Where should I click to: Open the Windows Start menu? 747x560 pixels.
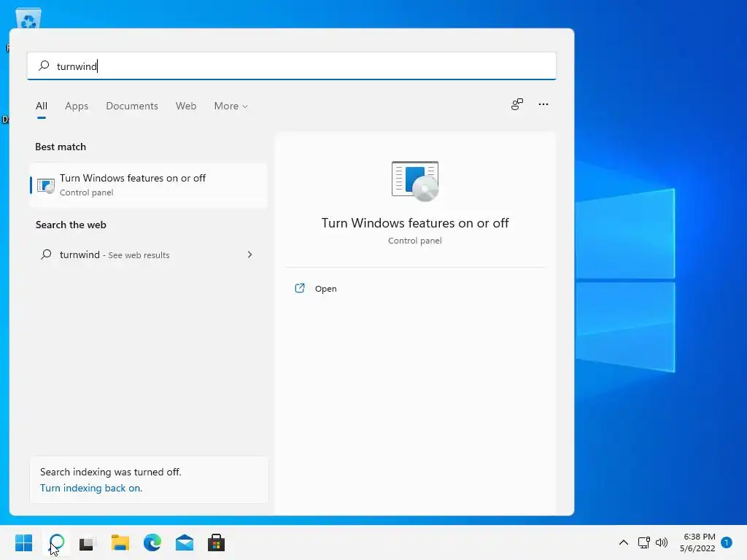click(x=24, y=542)
